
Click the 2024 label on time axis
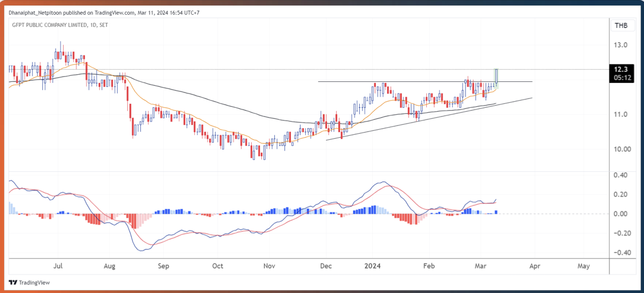[372, 266]
